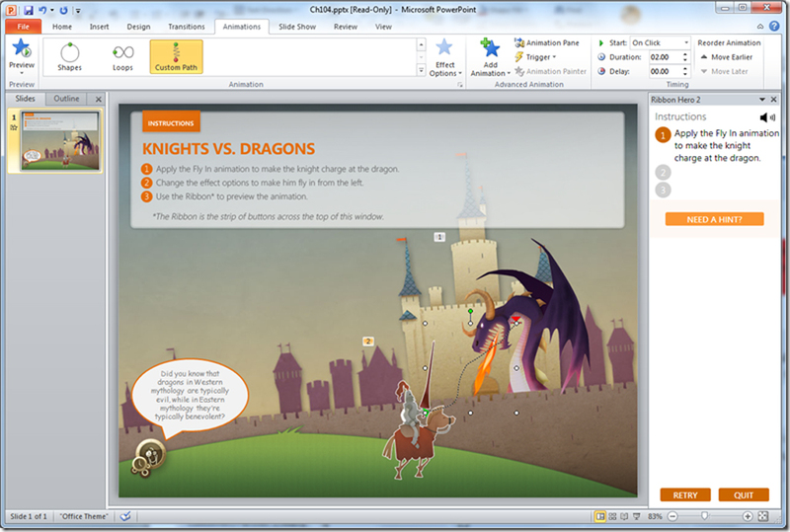The width and height of the screenshot is (790, 532).
Task: Click the clock gears icon on slide
Action: pos(147,457)
